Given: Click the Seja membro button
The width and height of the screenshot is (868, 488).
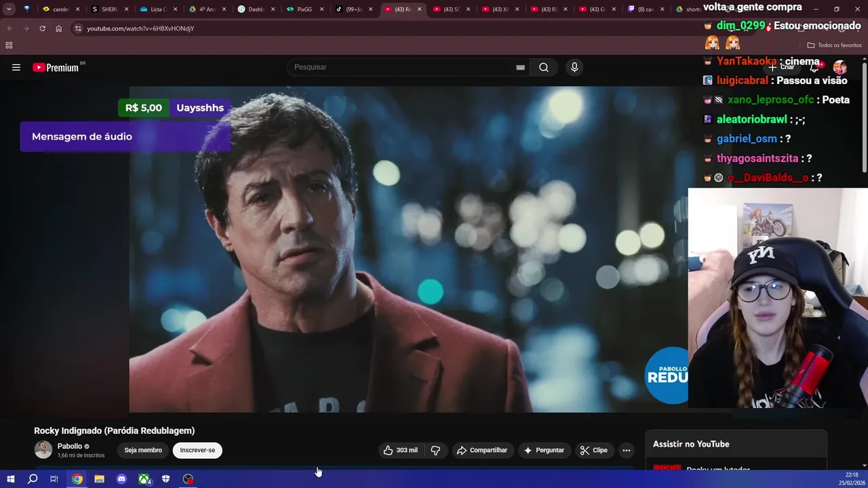Looking at the screenshot, I should pos(143,450).
